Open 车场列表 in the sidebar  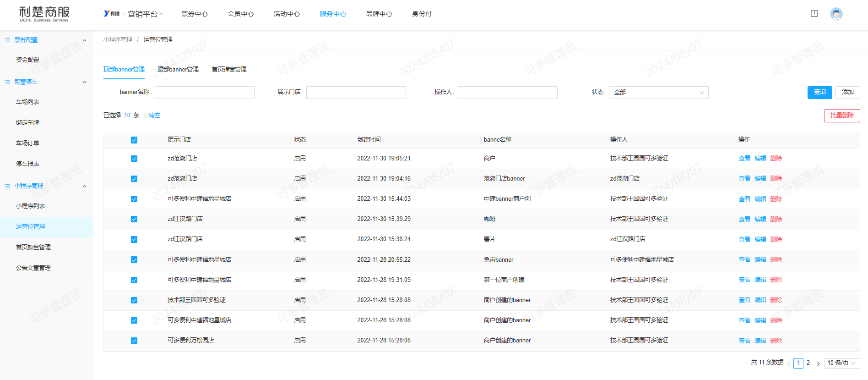(x=27, y=102)
